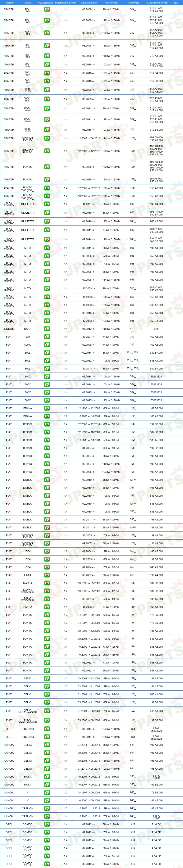
Task: Click fuel icon for Fiat Stilo 59kW/80KM
Action: coord(47,686)
